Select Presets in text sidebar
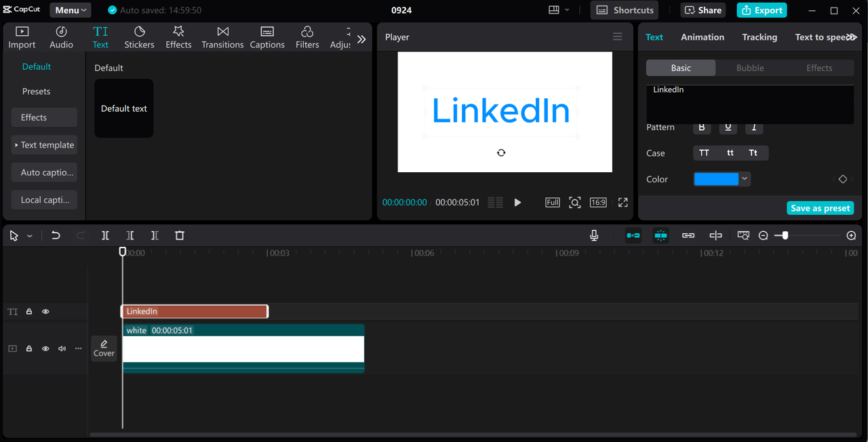The width and height of the screenshot is (868, 442). (x=37, y=92)
